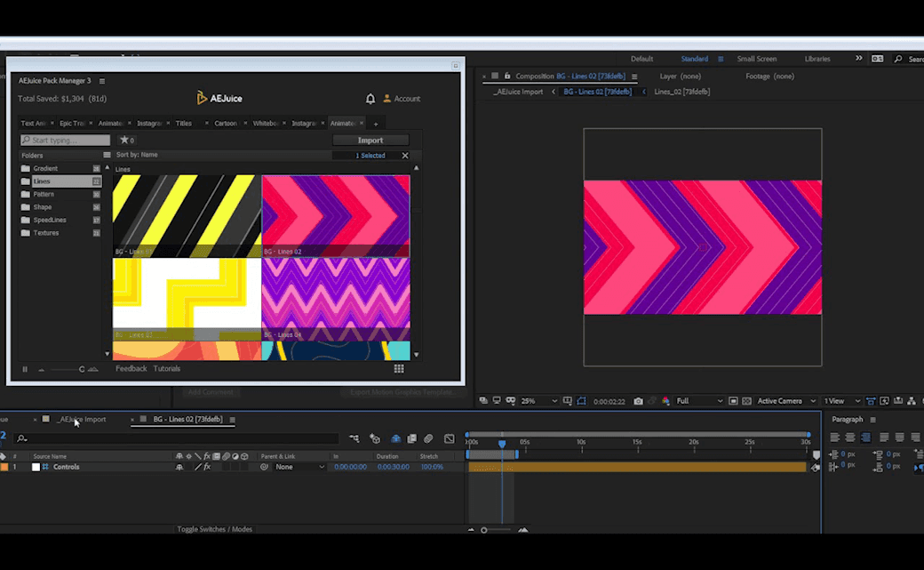Screen dimensions: 924x570
Task: Select the SpeedLines folder
Action: point(60,221)
